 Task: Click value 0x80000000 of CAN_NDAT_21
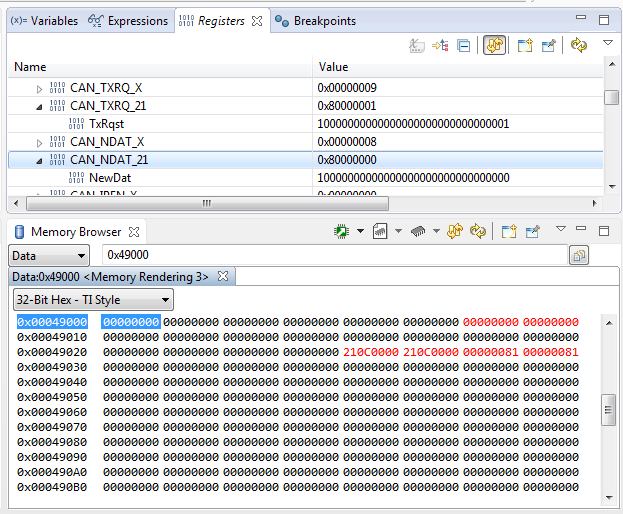347,160
